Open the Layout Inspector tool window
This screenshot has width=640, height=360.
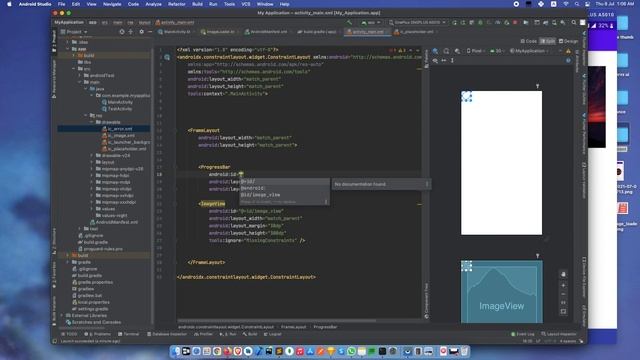(x=559, y=334)
